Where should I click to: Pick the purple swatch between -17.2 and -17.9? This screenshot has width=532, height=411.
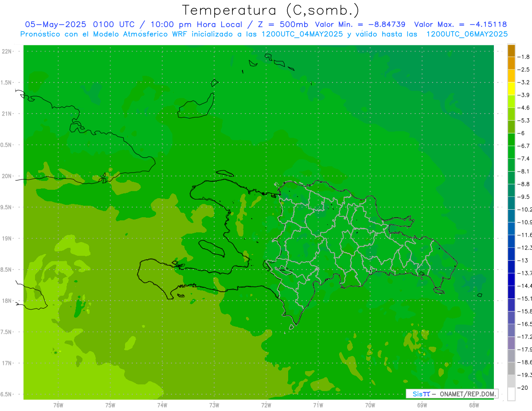click(511, 343)
